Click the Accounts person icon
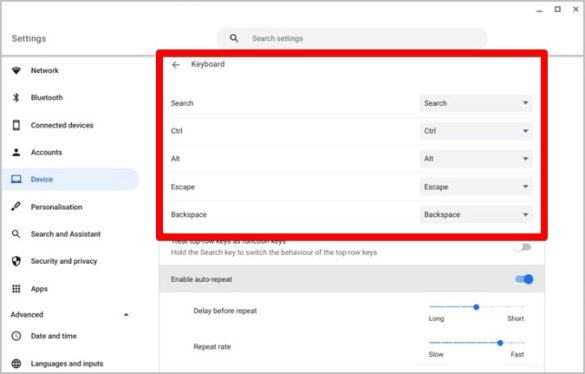 pos(16,152)
